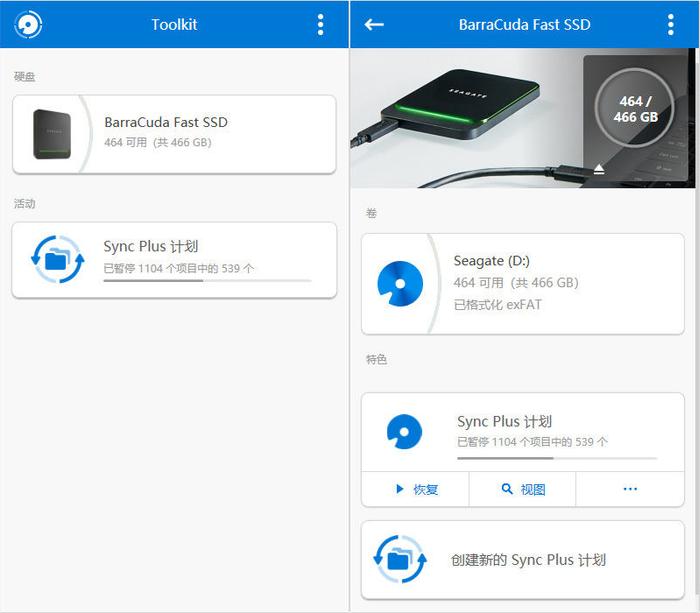
Task: Expand more options for Sync Plus plan
Action: tap(630, 489)
